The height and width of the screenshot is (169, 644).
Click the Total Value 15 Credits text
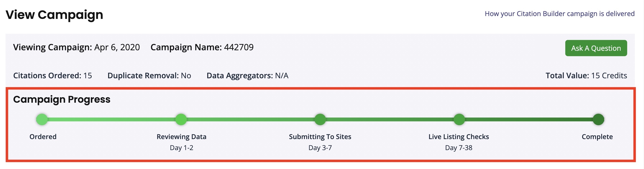586,75
